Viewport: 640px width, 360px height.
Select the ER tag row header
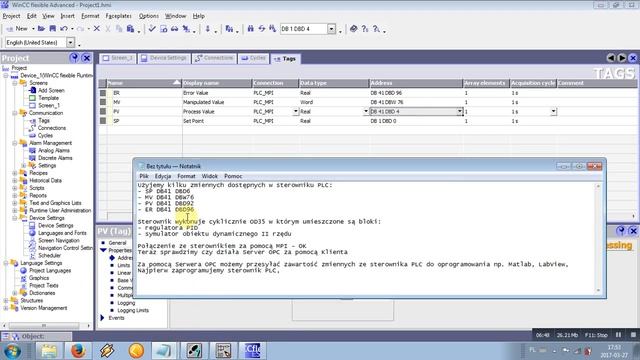(x=103, y=93)
